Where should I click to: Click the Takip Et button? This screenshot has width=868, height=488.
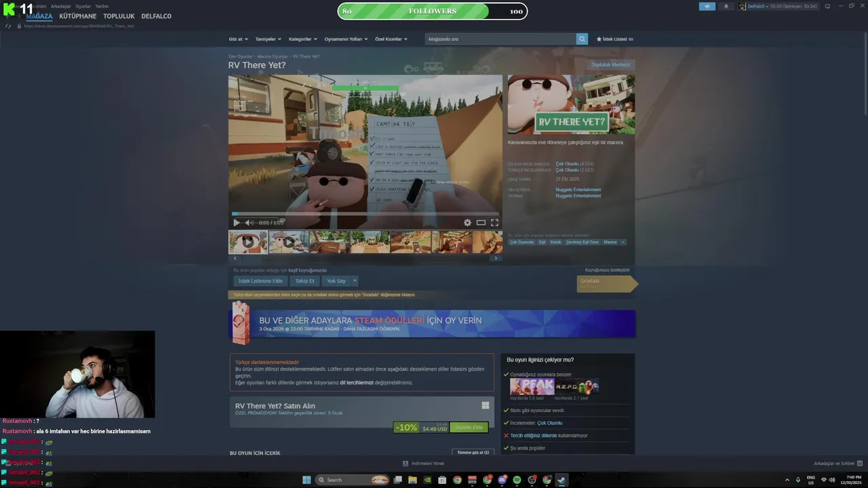coord(304,281)
